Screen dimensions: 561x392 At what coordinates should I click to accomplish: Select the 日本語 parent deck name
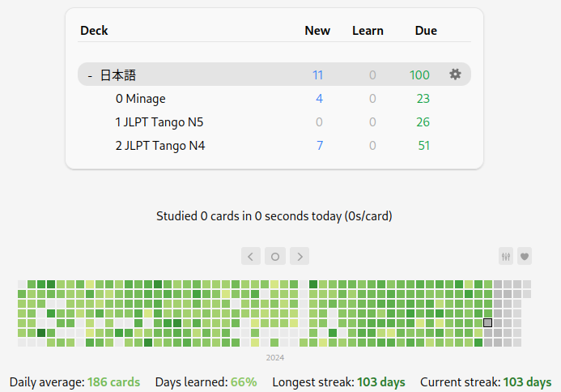click(x=118, y=75)
